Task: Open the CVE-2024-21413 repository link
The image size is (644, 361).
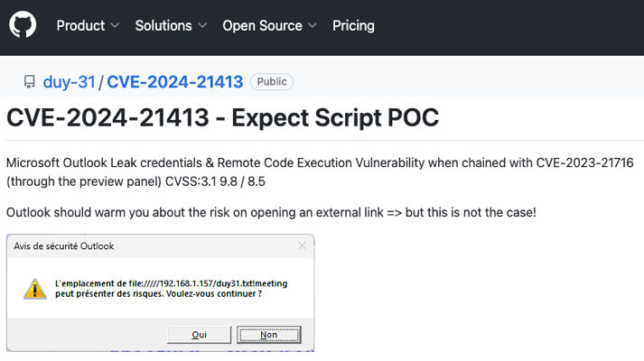Action: click(174, 82)
